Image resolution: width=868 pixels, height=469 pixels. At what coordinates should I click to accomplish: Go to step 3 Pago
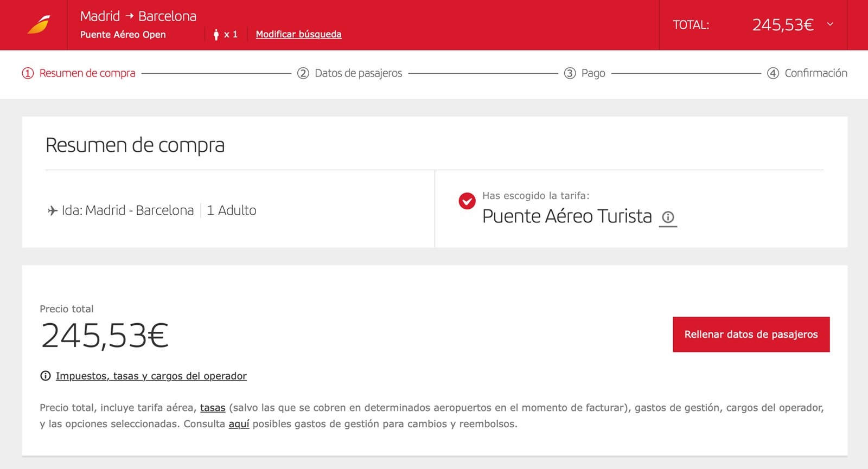[x=585, y=73]
